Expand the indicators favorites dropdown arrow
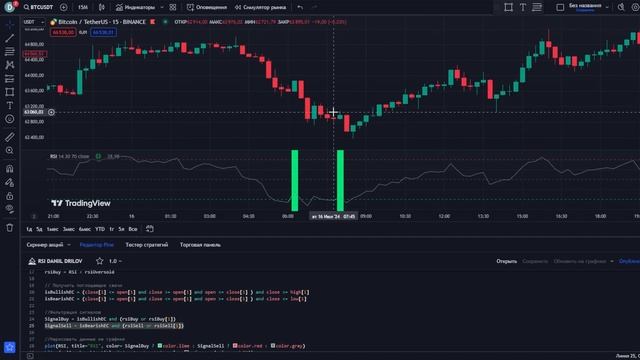 coord(162,7)
